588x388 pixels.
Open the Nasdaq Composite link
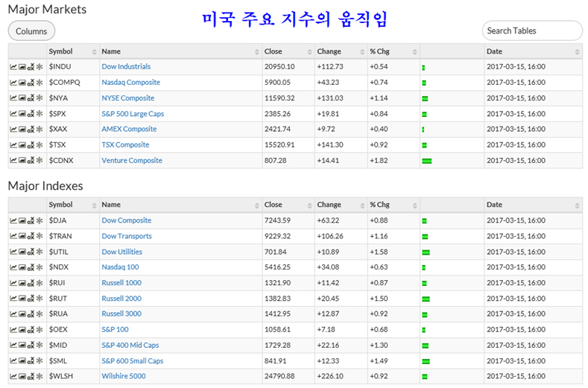tap(130, 83)
